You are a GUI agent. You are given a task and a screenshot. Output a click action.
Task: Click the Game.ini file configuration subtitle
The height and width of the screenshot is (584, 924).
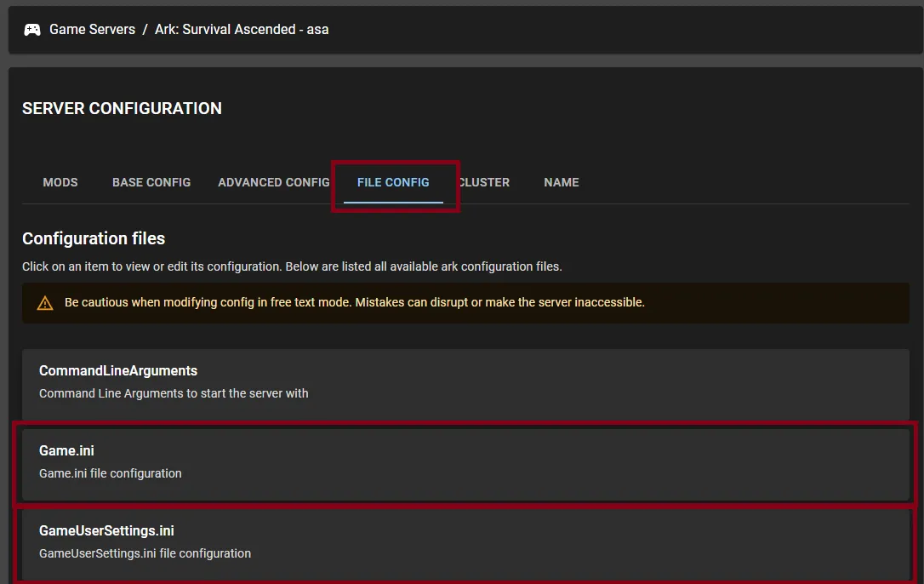(x=110, y=472)
